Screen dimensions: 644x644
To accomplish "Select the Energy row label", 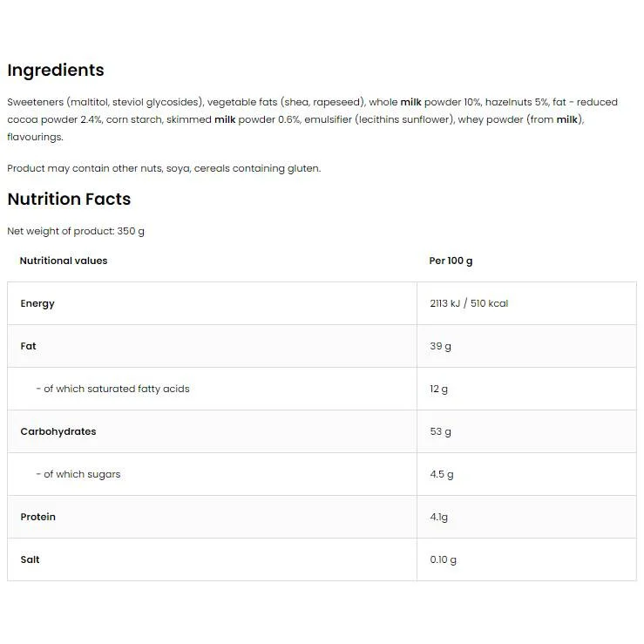I will click(x=37, y=303).
